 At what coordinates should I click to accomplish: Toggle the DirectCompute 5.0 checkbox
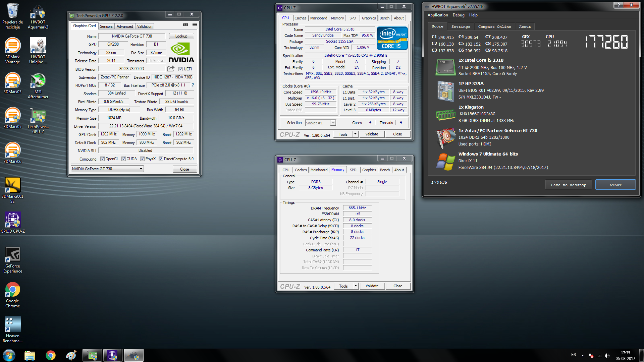point(161,159)
